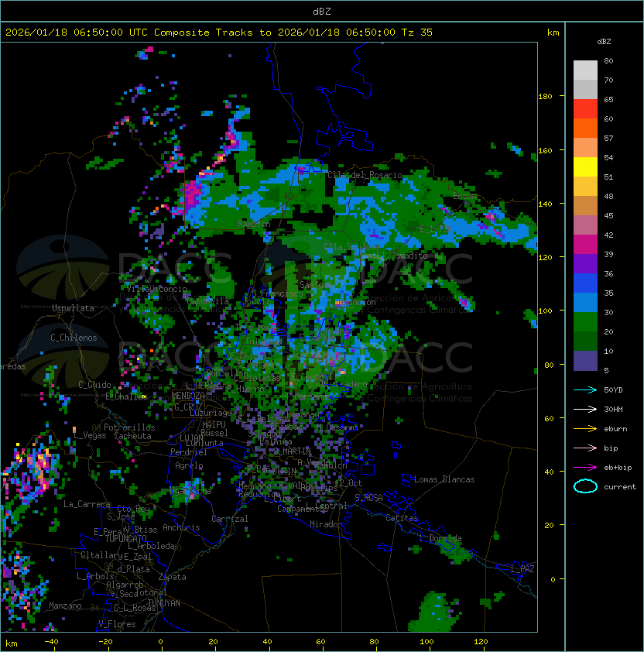Click the Catitas location label
The width and height of the screenshot is (644, 652).
coord(402,518)
